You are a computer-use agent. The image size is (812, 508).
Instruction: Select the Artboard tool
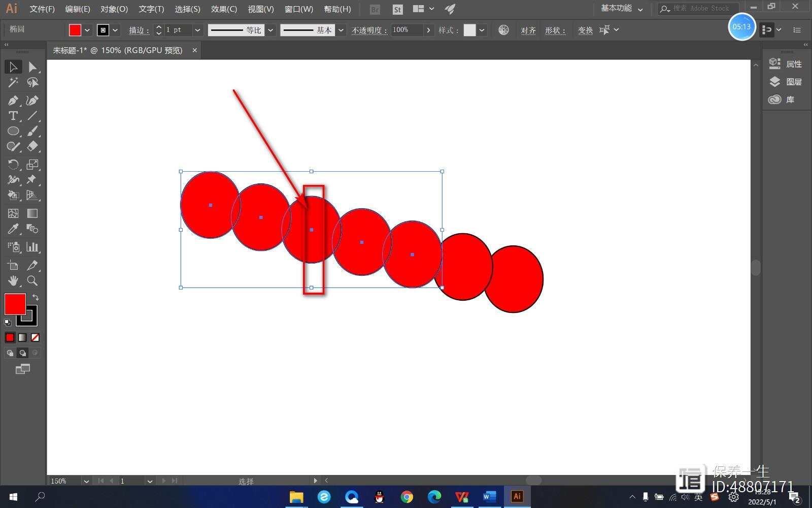(x=13, y=265)
